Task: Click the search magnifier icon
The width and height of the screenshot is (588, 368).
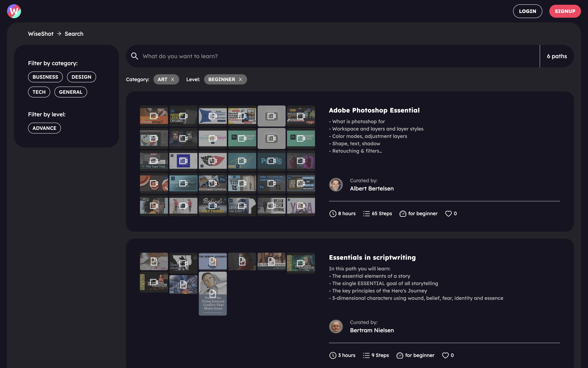Action: [135, 56]
